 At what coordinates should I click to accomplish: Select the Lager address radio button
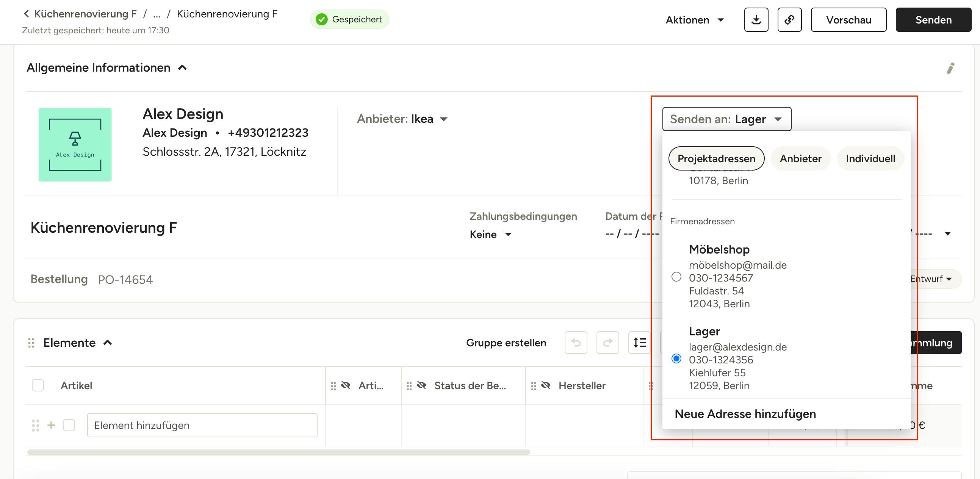(676, 358)
